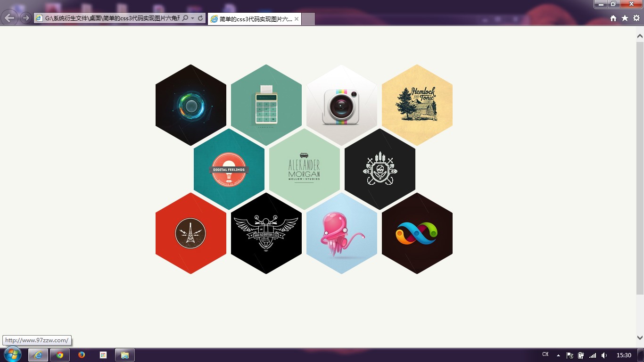Click the network signal tray icon
Screen dimensions: 644x362
[x=593, y=355]
